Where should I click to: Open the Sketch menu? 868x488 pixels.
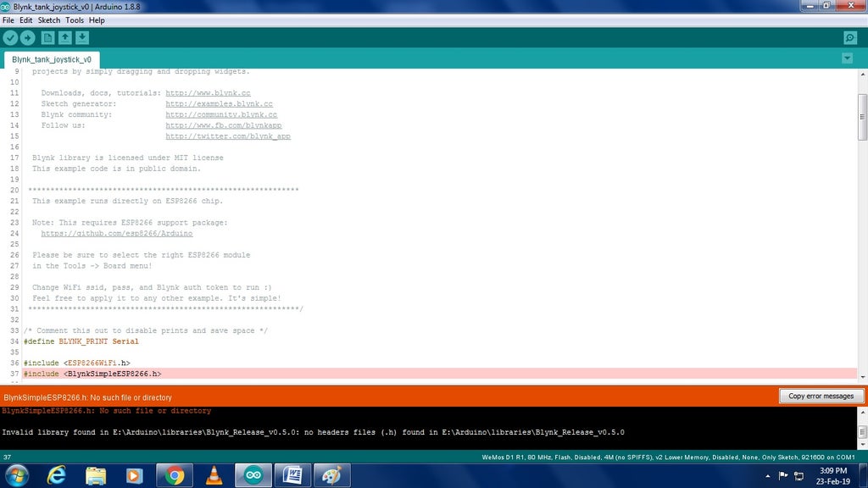pyautogui.click(x=48, y=20)
